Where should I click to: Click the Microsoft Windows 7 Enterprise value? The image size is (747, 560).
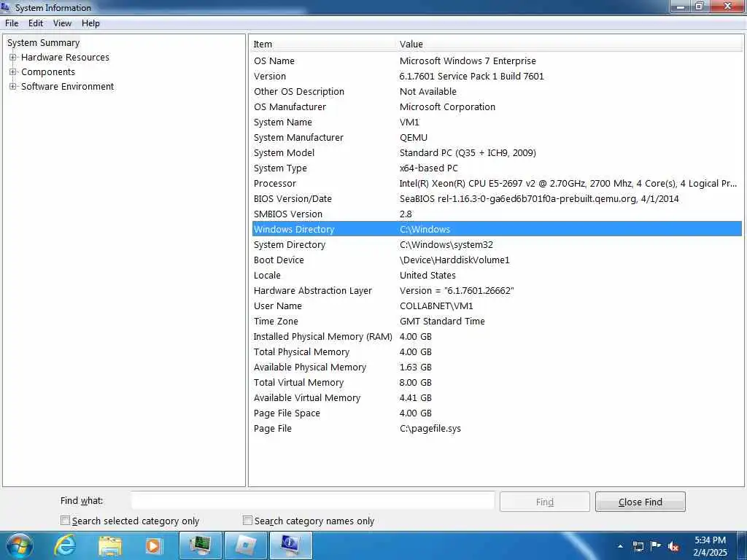pyautogui.click(x=468, y=61)
